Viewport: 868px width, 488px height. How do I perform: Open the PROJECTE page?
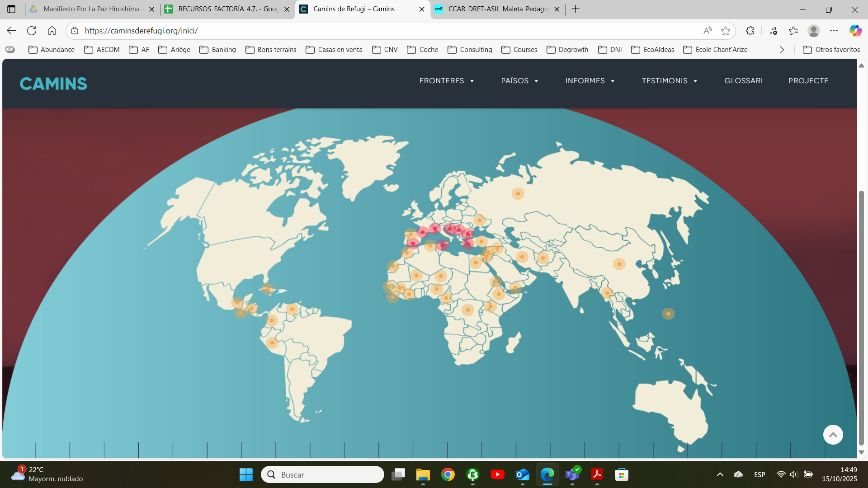tap(808, 81)
